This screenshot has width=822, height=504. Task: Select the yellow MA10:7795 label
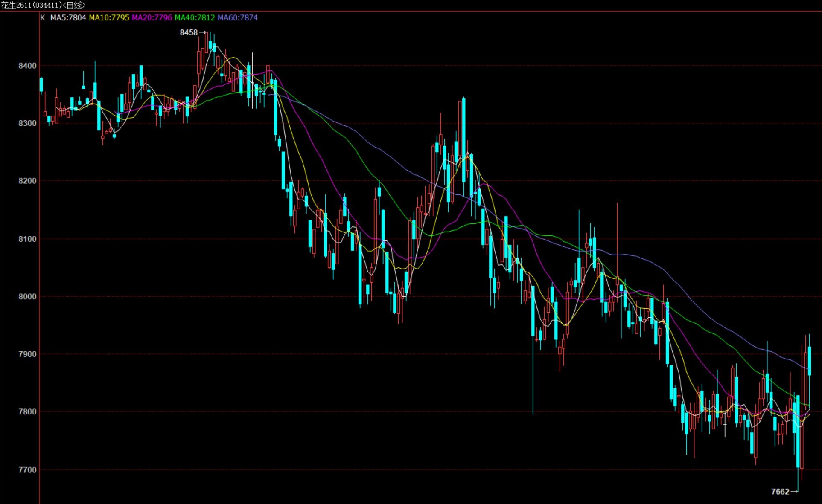click(x=109, y=18)
